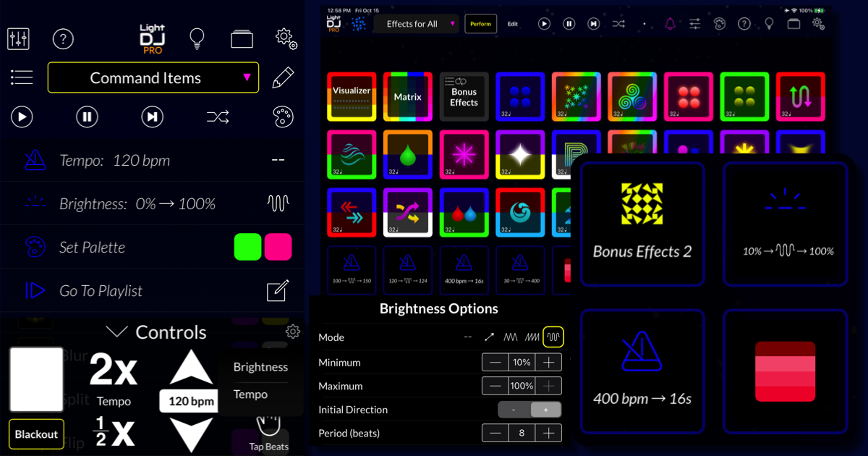Click the small gear above Brightness menu

coord(293,332)
